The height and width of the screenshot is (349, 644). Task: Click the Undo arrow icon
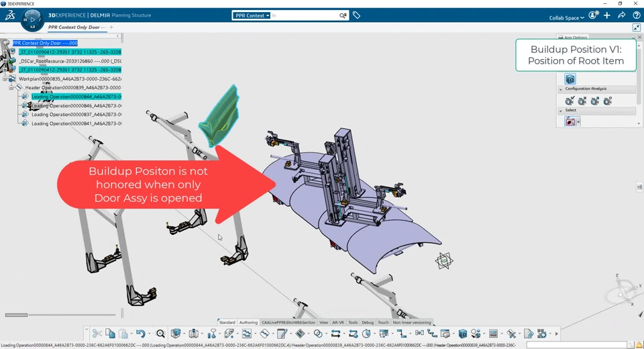[140, 334]
